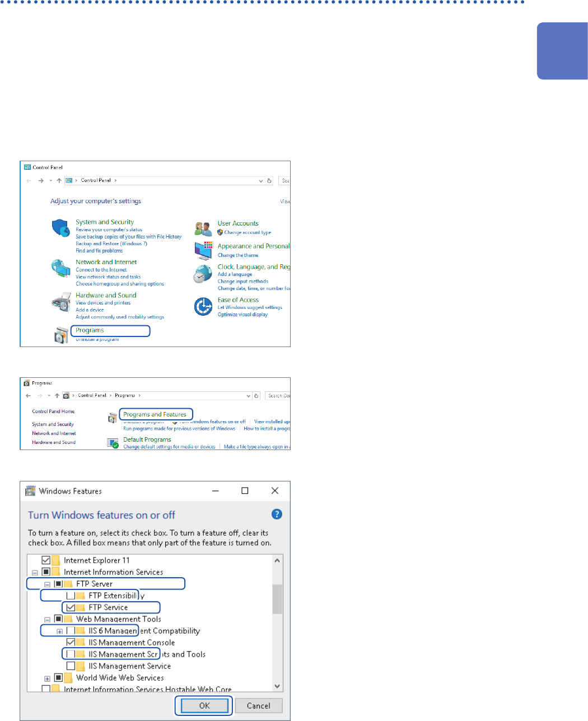Image resolution: width=588 pixels, height=721 pixels.
Task: Go back in the Programs window
Action: tap(29, 396)
